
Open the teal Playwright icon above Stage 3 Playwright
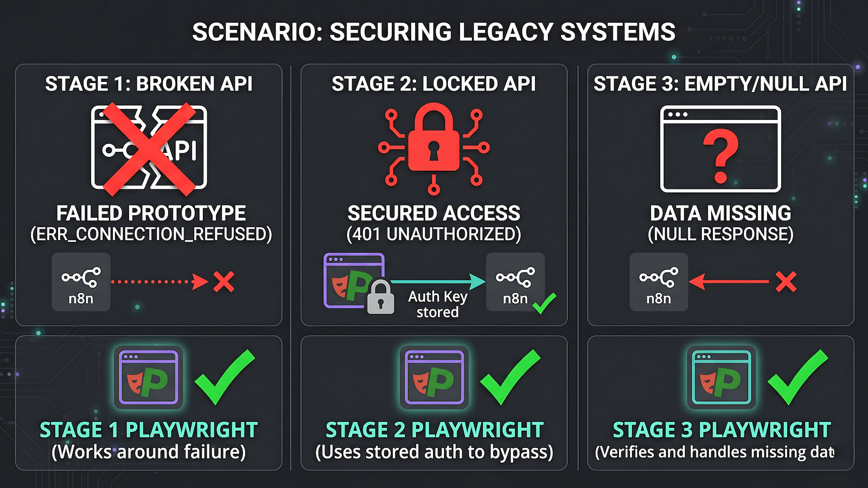721,377
